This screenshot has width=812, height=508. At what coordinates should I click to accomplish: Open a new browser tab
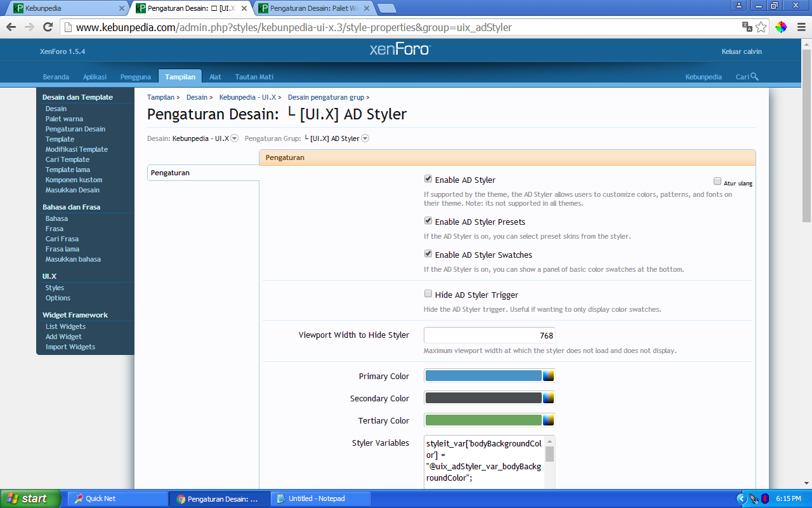386,8
